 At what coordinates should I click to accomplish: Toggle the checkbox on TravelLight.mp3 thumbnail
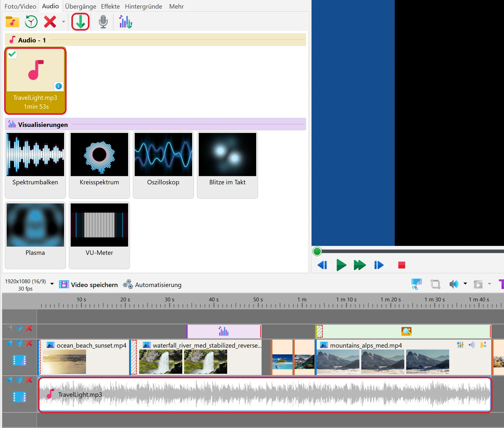click(x=12, y=54)
